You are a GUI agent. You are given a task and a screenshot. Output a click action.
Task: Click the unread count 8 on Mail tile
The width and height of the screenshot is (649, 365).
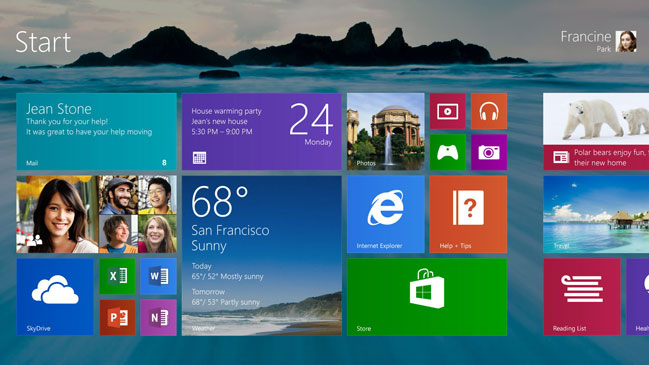164,163
